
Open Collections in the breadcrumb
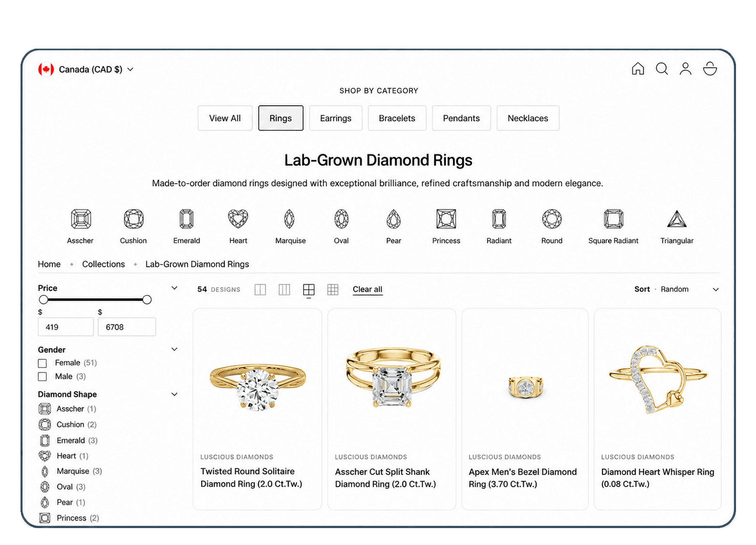(103, 264)
